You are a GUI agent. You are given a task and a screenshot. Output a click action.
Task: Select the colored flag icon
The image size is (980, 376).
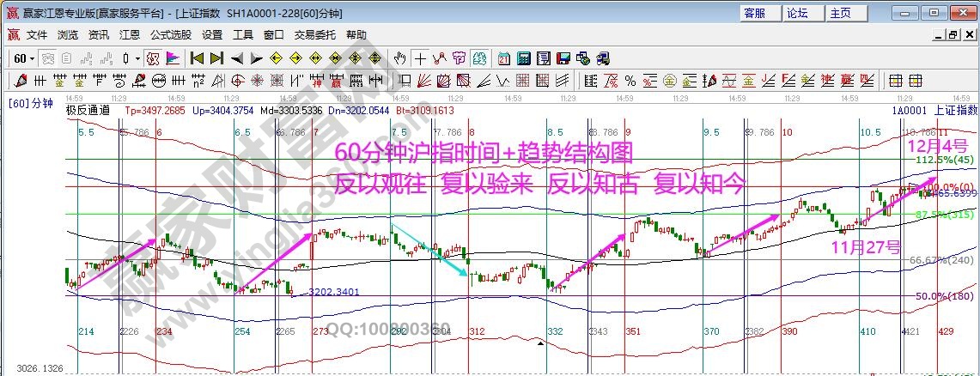point(173,58)
